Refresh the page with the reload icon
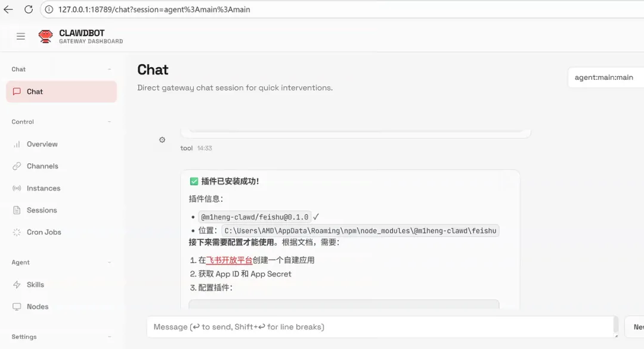The height and width of the screenshot is (349, 644). (x=28, y=10)
